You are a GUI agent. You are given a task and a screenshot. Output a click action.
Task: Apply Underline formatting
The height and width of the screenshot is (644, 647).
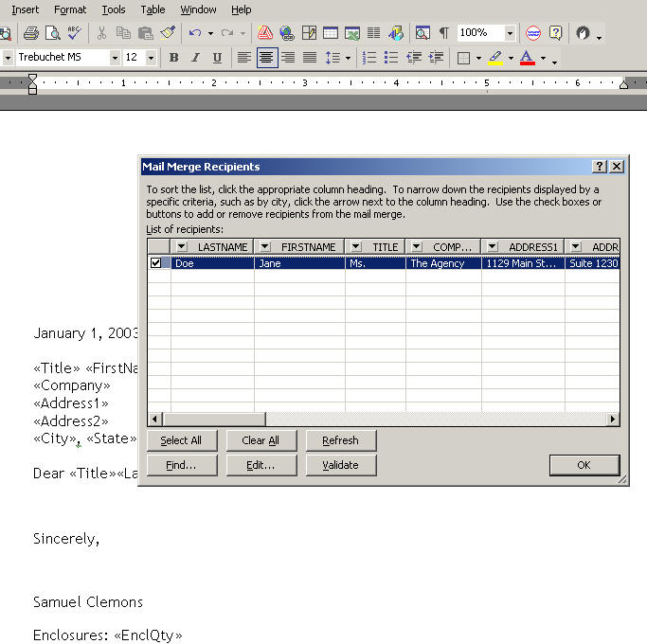point(217,58)
